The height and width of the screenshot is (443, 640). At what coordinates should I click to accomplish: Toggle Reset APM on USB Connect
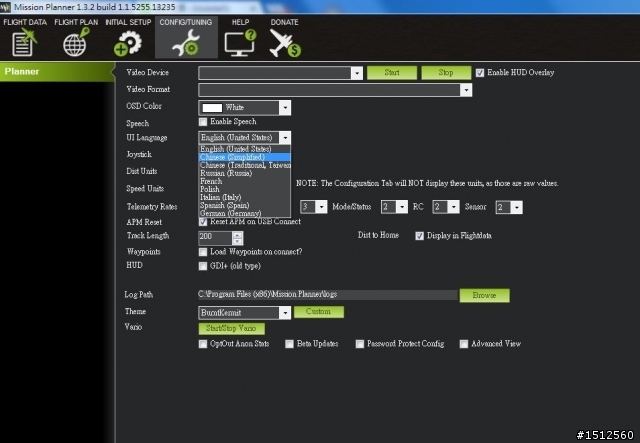pyautogui.click(x=203, y=222)
